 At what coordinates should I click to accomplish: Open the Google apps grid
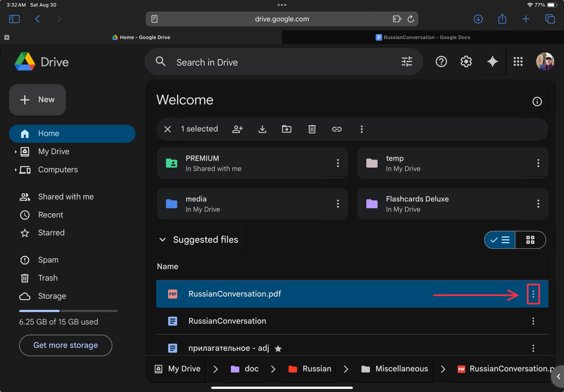(518, 62)
